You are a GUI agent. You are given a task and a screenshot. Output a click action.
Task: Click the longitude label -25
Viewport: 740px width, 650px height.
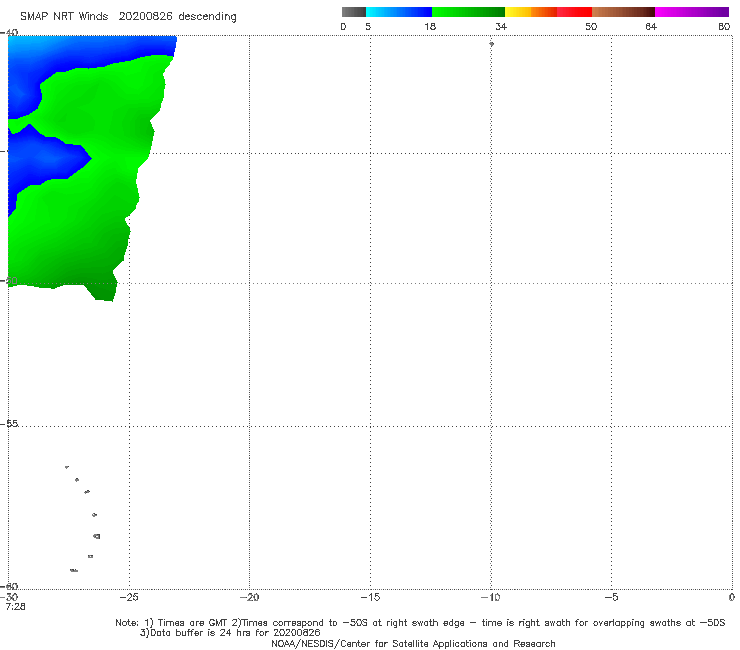coord(129,598)
